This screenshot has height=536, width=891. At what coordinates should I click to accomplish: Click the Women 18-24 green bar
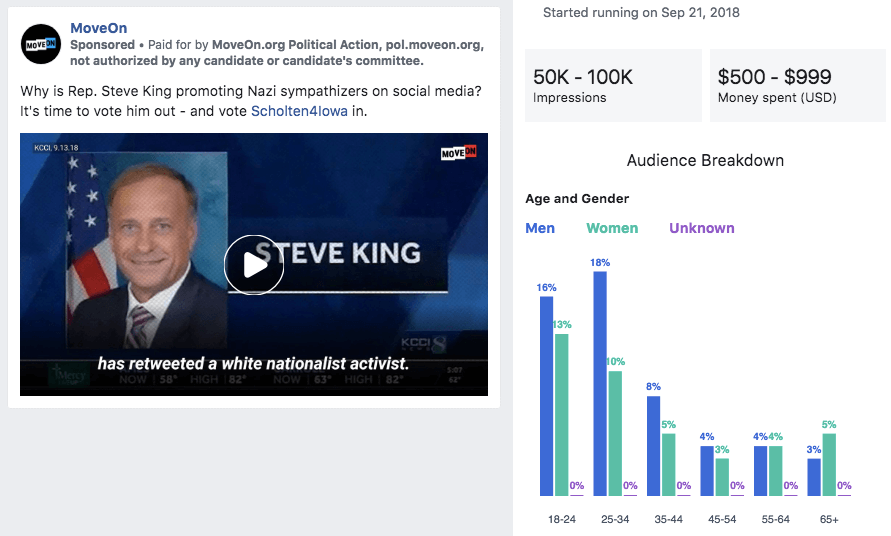point(562,414)
